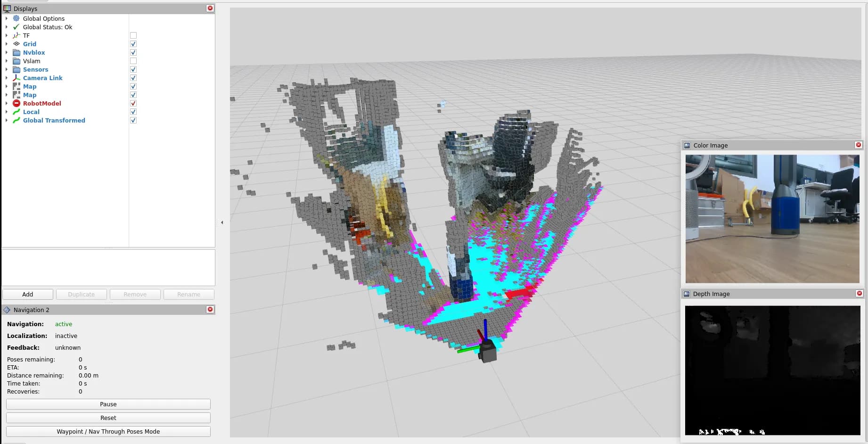Viewport: 868px width, 444px height.
Task: Expand the TF display row
Action: [x=7, y=35]
